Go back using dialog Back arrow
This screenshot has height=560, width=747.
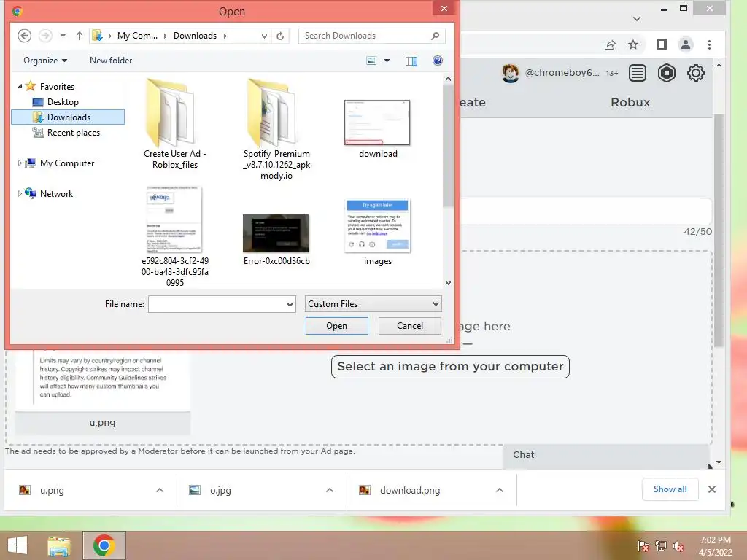[24, 36]
